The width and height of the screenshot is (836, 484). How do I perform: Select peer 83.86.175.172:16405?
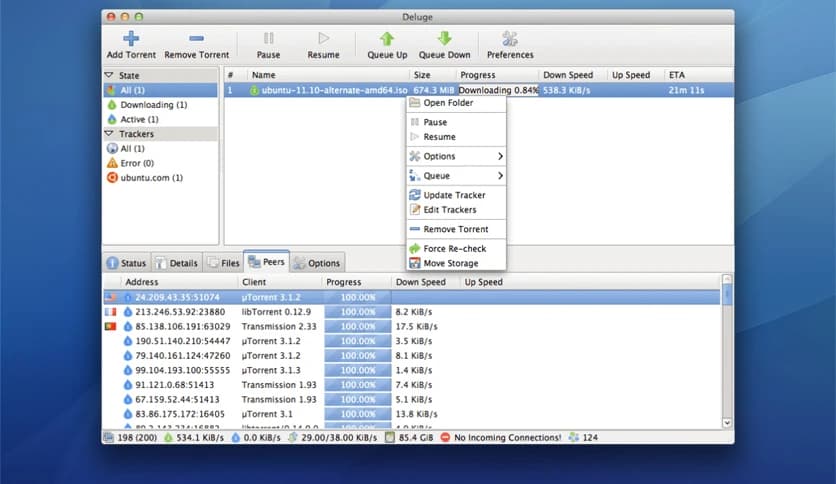[412, 414]
